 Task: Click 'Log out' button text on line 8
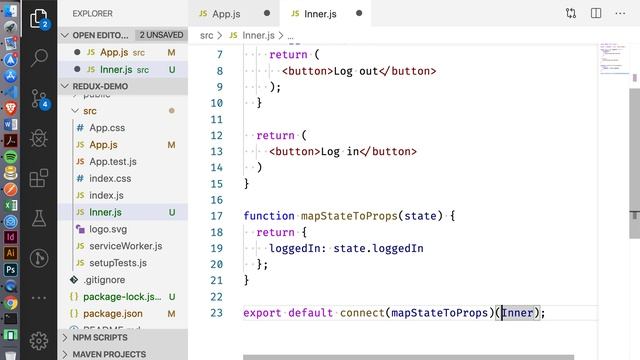[x=356, y=71]
